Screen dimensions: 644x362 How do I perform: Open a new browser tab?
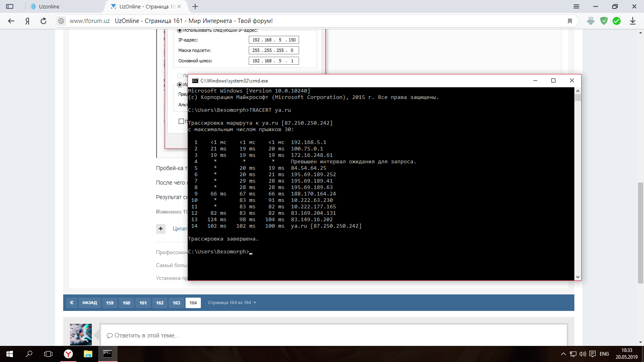tap(195, 6)
